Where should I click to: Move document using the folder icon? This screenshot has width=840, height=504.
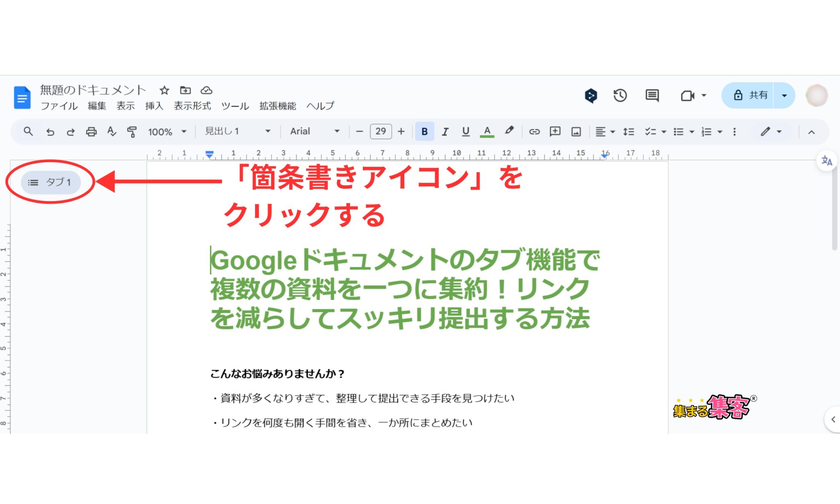click(185, 90)
